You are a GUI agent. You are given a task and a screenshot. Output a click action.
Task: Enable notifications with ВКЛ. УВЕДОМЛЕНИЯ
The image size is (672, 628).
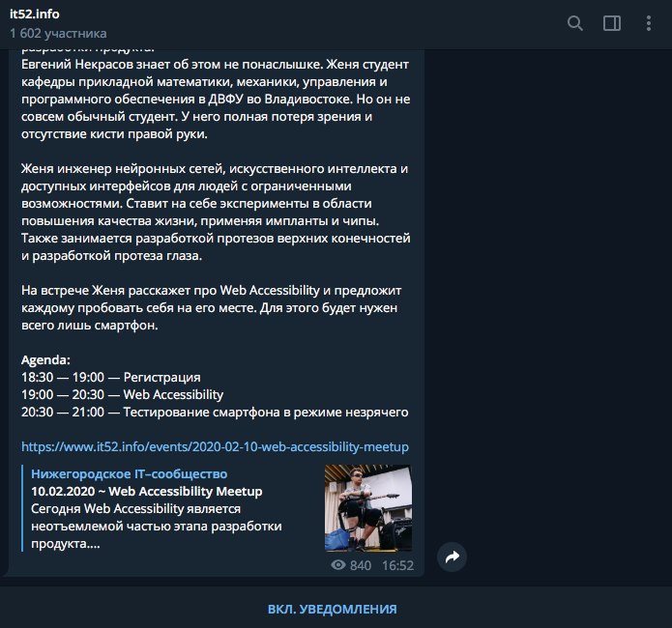point(333,609)
